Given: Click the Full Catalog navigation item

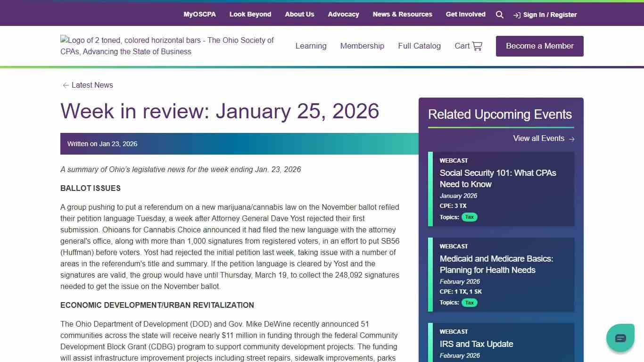Looking at the screenshot, I should (419, 46).
